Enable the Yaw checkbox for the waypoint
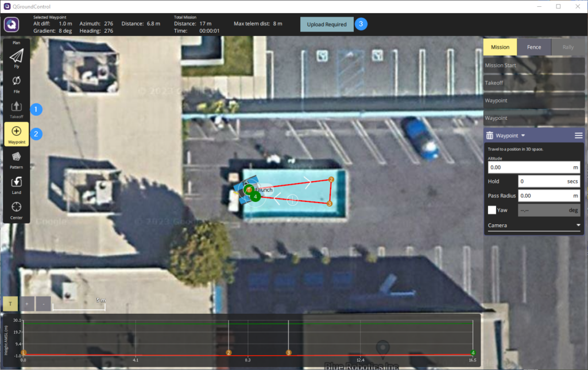 [x=492, y=209]
